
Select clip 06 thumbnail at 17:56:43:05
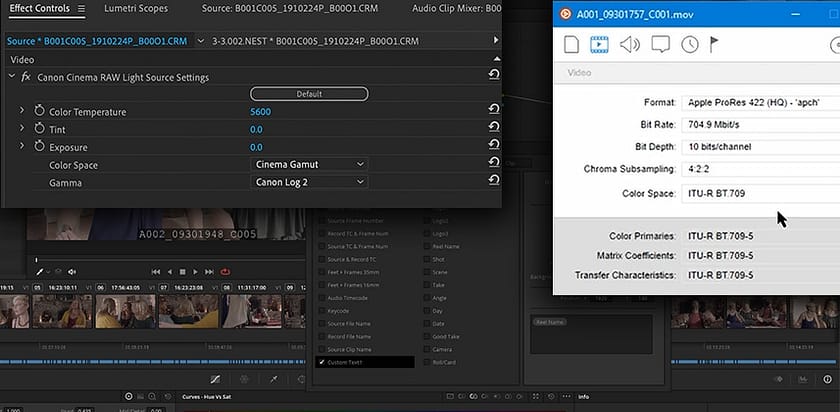125,311
